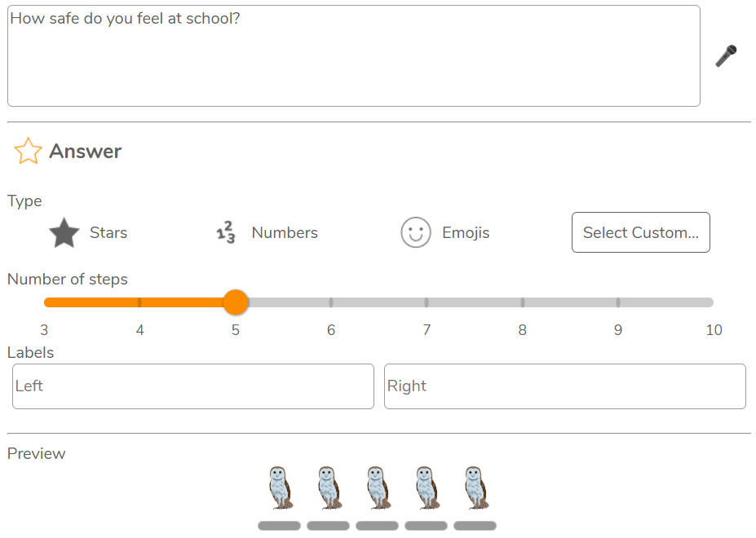Viewport: 756px width, 538px height.
Task: Set number of steps to 7
Action: click(x=427, y=302)
